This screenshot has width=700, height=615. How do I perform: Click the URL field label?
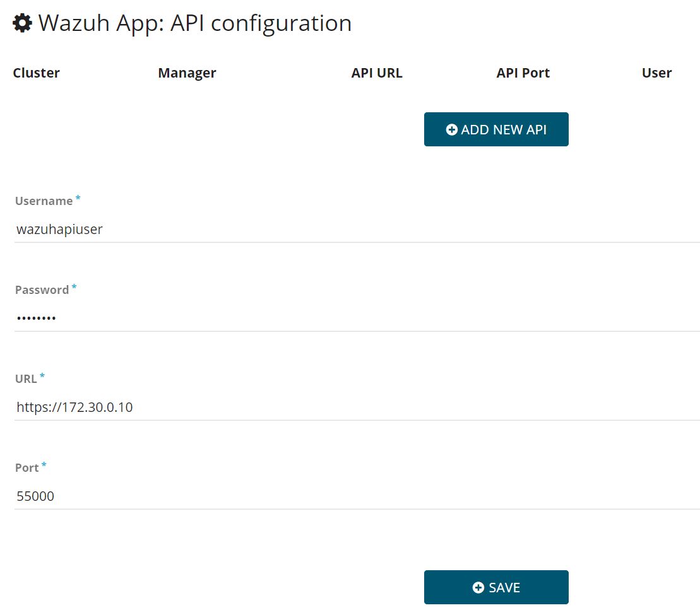[26, 378]
